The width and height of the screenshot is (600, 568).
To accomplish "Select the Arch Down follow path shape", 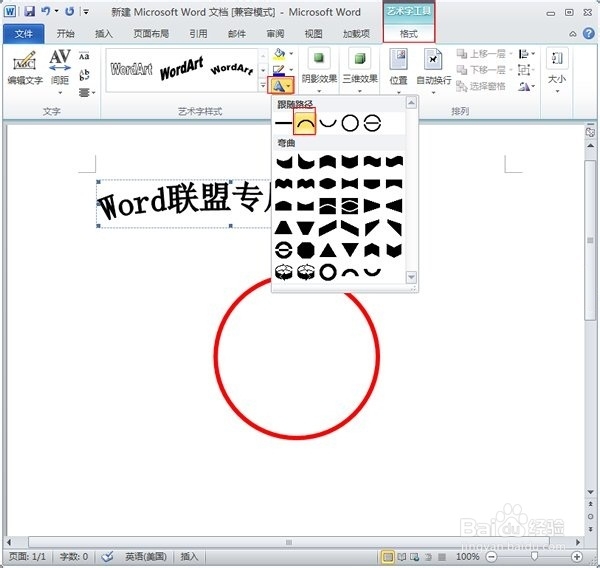I will (328, 123).
